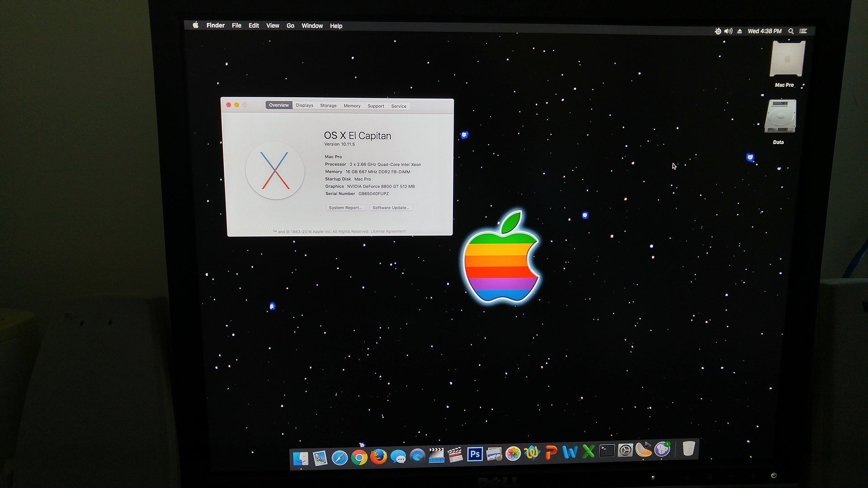Launch the Mail stamp icon in Dock
Image resolution: width=868 pixels, height=488 pixels.
click(x=320, y=458)
